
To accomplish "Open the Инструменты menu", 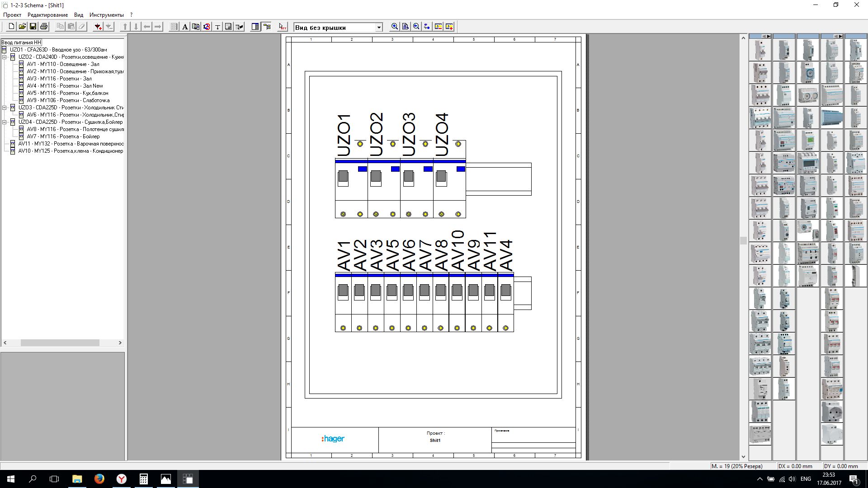I will tap(106, 15).
